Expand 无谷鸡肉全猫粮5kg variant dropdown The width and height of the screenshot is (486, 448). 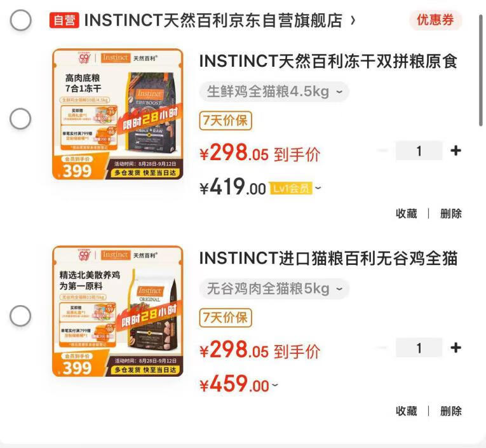(274, 288)
